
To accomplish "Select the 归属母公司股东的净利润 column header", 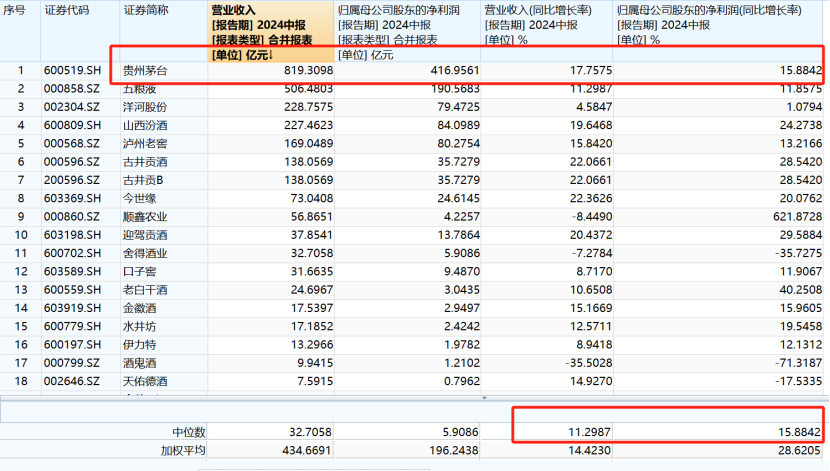I will click(x=408, y=31).
